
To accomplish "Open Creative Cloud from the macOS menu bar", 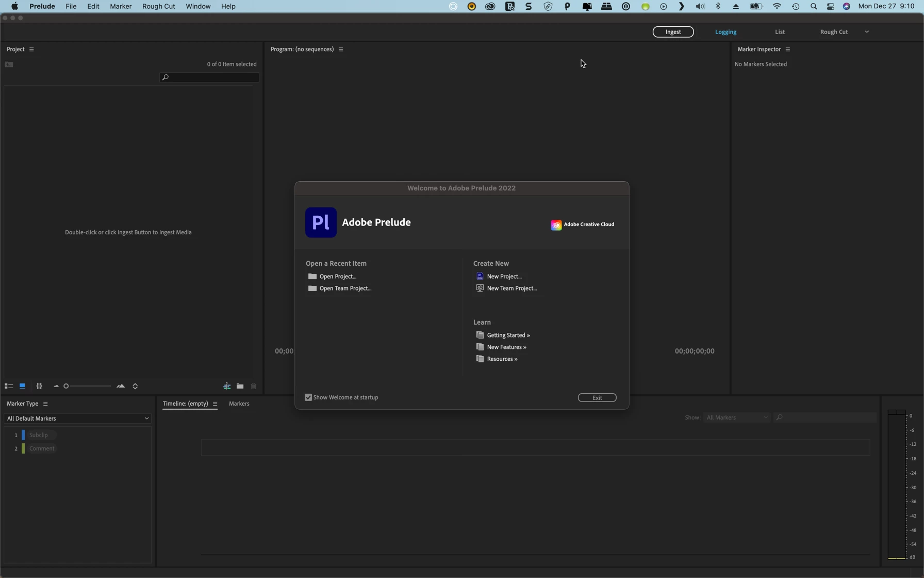I will [490, 6].
